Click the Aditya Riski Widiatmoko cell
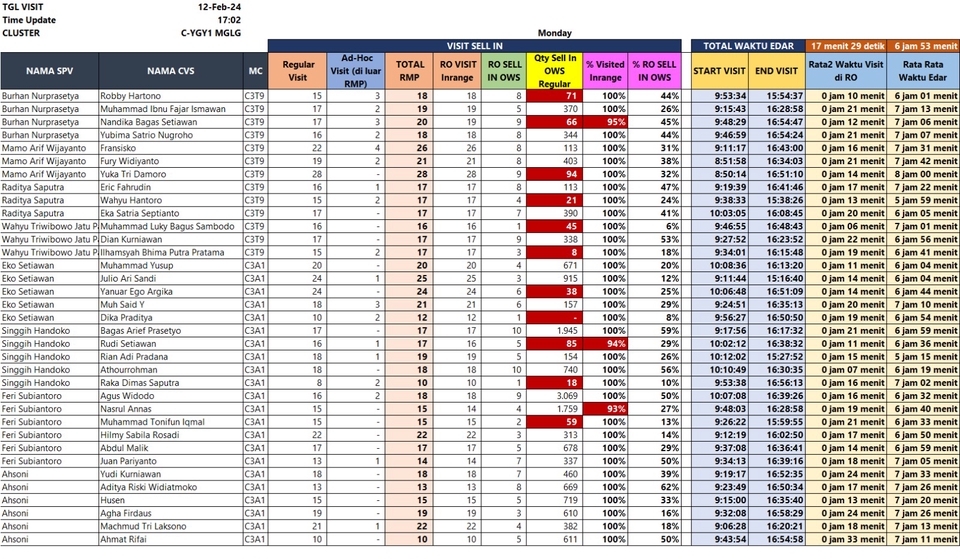 point(171,487)
